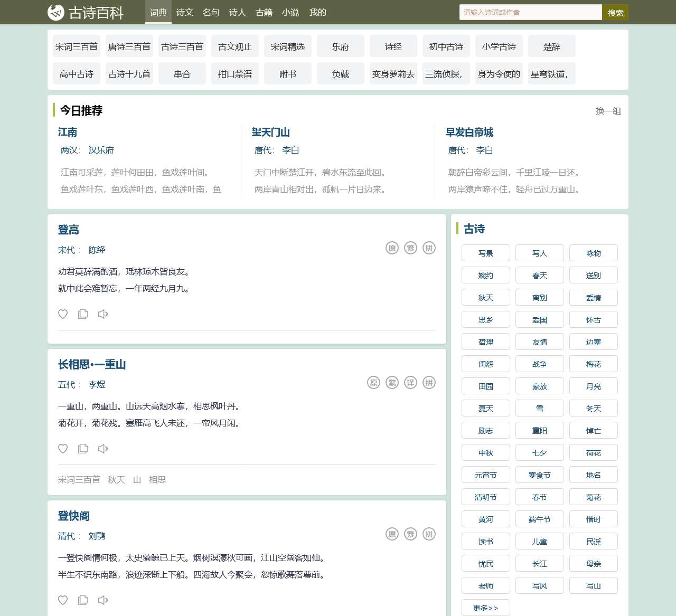Select the 古籍 tab

pos(264,12)
